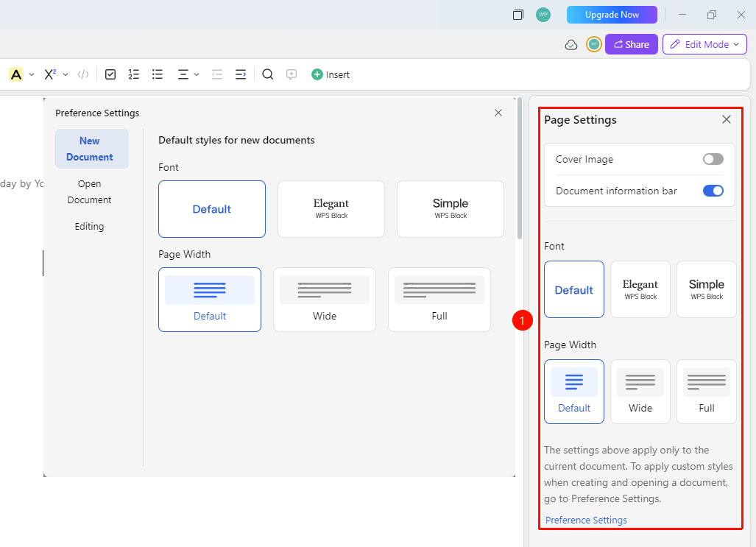Enable the Cover Image toggle
The height and width of the screenshot is (547, 756).
(713, 159)
